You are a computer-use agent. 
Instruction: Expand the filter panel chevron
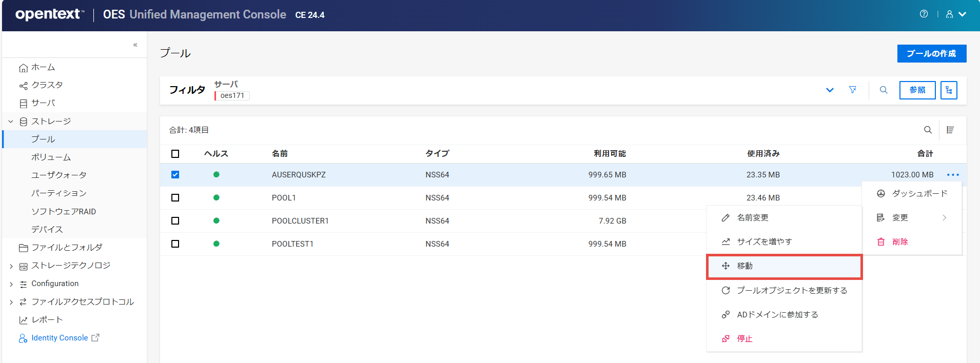pyautogui.click(x=830, y=90)
